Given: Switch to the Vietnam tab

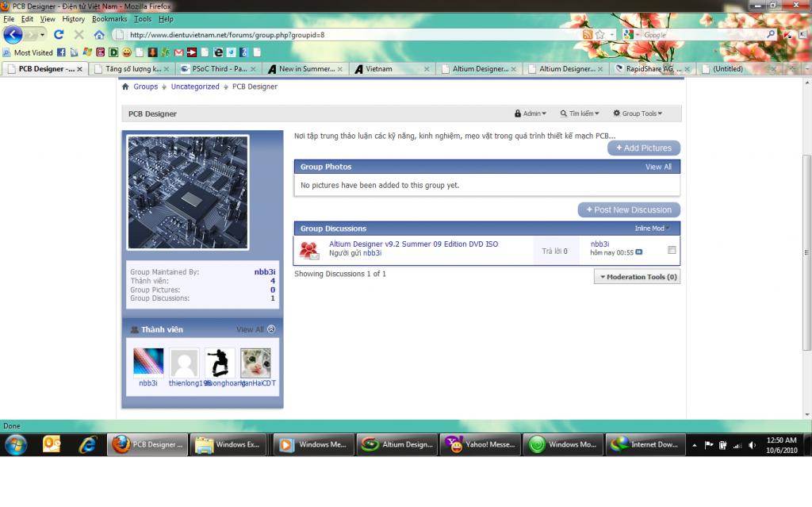Looking at the screenshot, I should (x=392, y=68).
